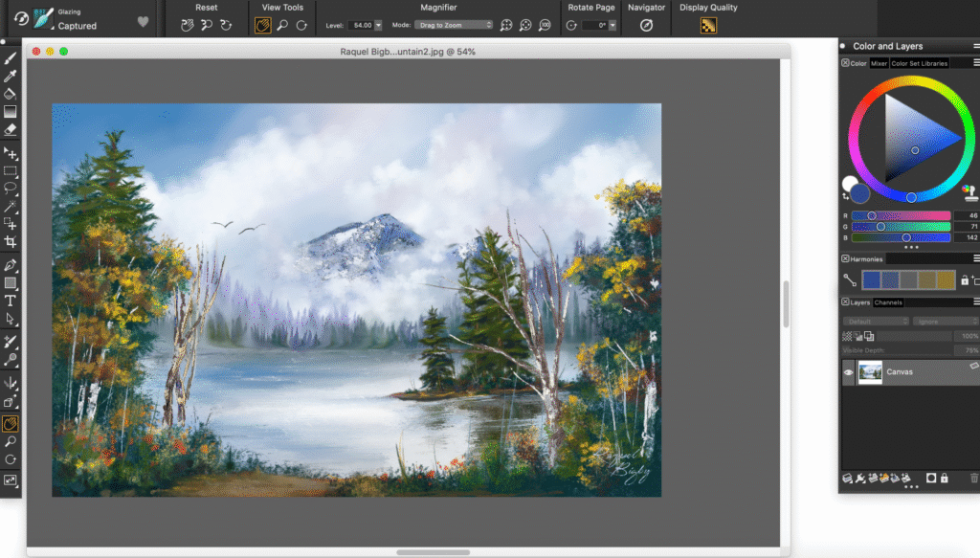980x558 pixels.
Task: Select the Text tool
Action: (10, 301)
